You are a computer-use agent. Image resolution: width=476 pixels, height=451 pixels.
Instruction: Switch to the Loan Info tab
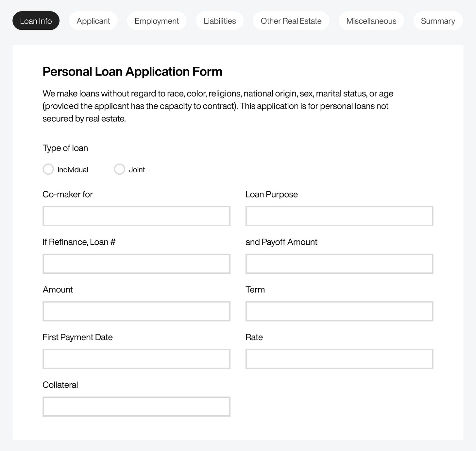[x=36, y=21]
